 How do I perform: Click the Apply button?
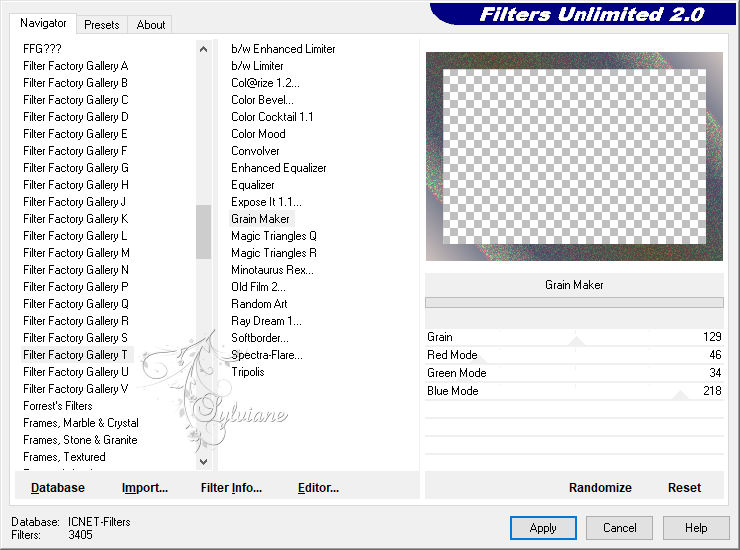543,527
